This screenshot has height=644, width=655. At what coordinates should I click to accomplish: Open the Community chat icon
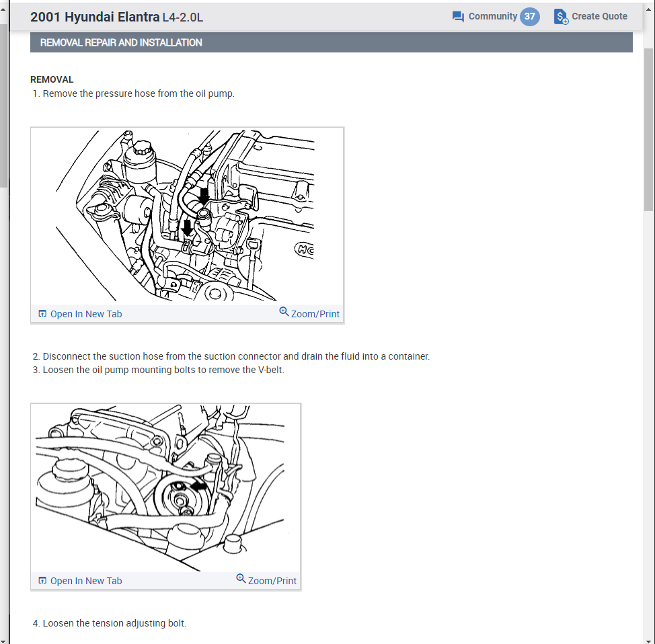click(458, 17)
